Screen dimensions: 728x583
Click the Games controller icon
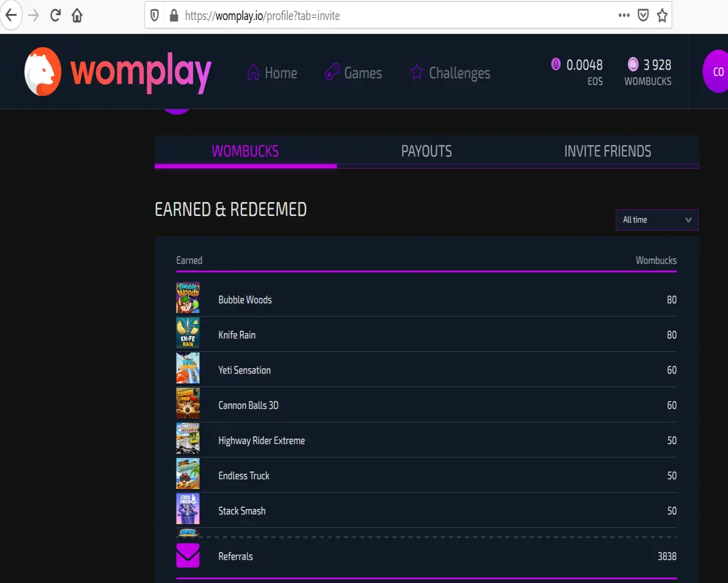[x=332, y=73]
